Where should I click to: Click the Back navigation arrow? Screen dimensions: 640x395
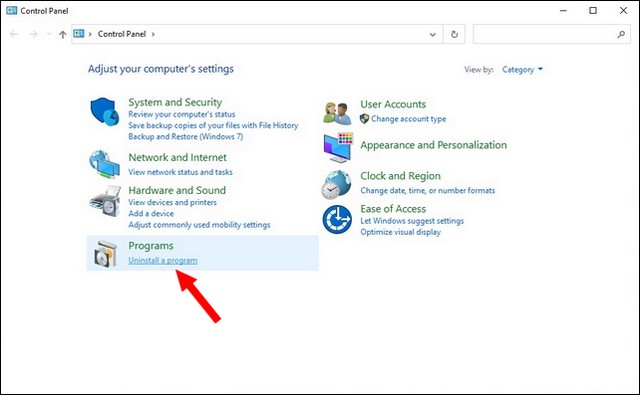pyautogui.click(x=14, y=34)
